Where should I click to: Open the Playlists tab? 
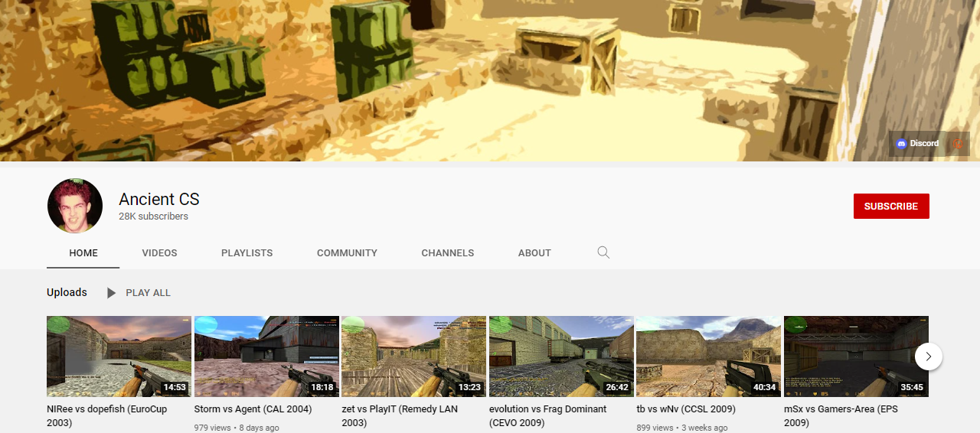point(247,252)
